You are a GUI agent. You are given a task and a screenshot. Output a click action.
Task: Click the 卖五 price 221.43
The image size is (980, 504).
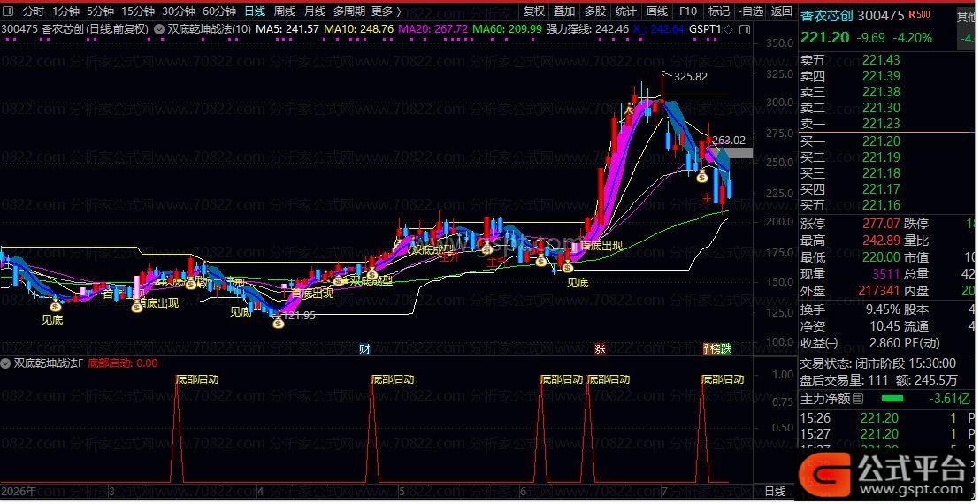[x=881, y=60]
